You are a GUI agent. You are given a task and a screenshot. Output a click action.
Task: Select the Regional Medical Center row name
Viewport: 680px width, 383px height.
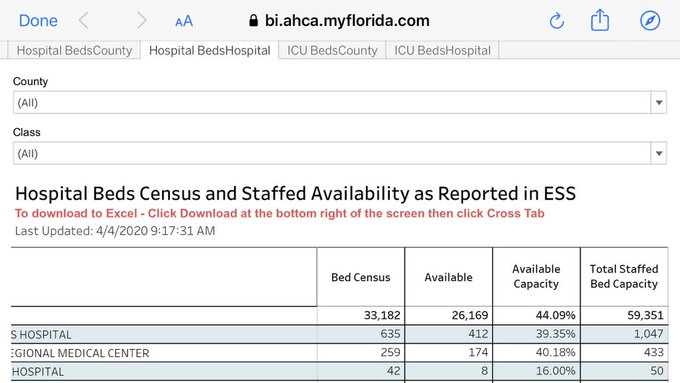(x=80, y=353)
